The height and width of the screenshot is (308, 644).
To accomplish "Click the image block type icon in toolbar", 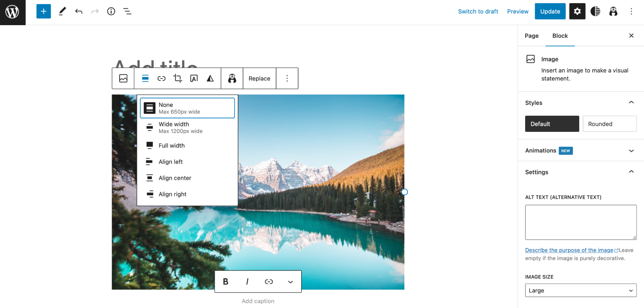I will tap(123, 78).
